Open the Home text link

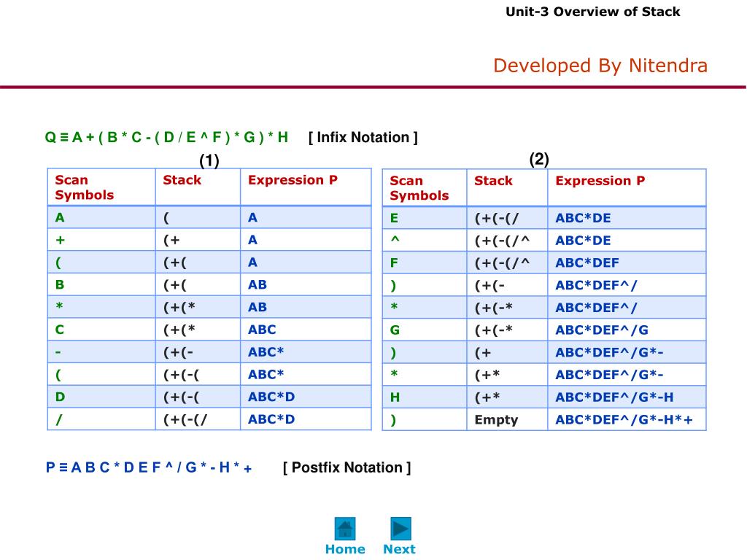point(345,549)
